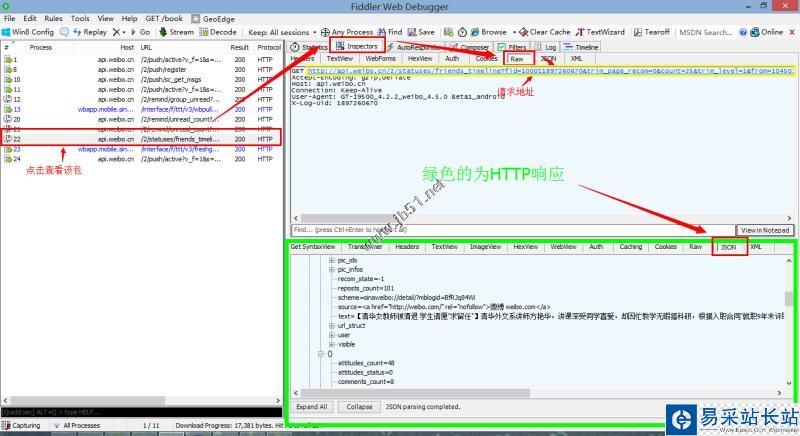Open the File menu

point(10,18)
